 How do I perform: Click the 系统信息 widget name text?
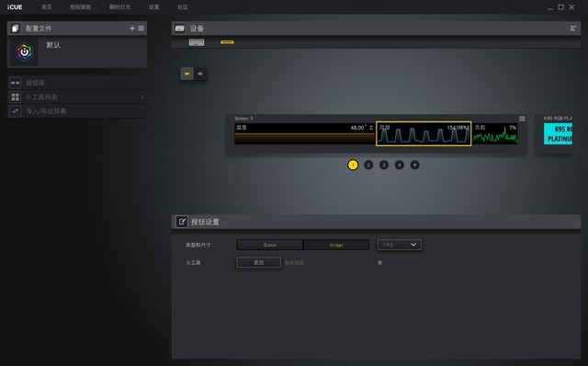tap(294, 263)
